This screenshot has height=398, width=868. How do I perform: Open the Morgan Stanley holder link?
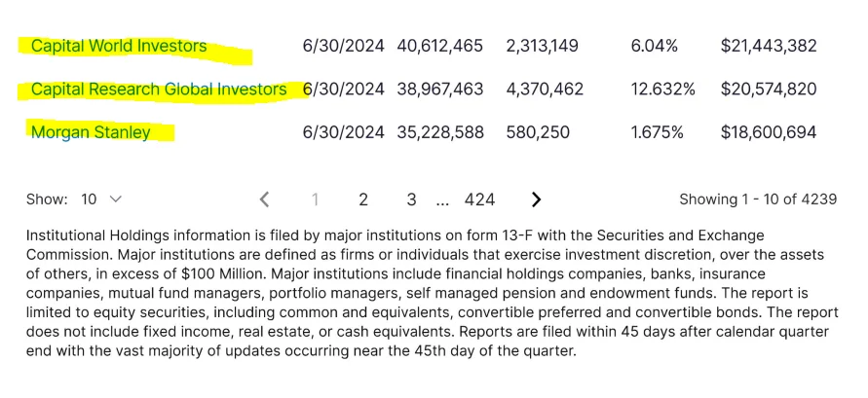tap(91, 132)
